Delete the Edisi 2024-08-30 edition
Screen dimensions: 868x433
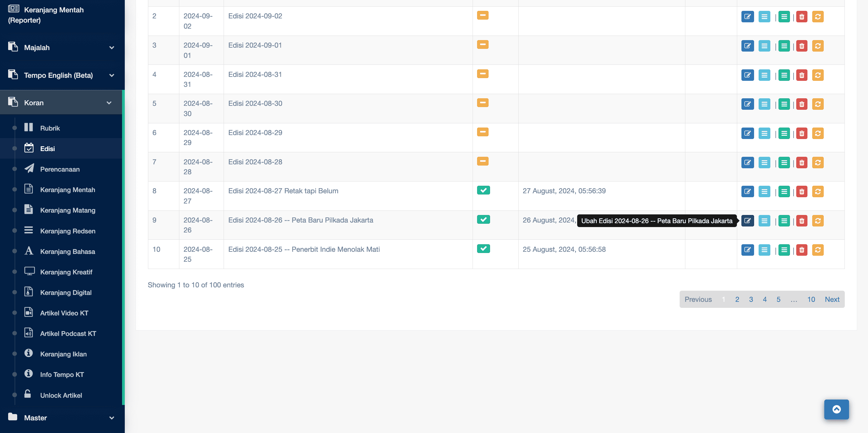(802, 104)
